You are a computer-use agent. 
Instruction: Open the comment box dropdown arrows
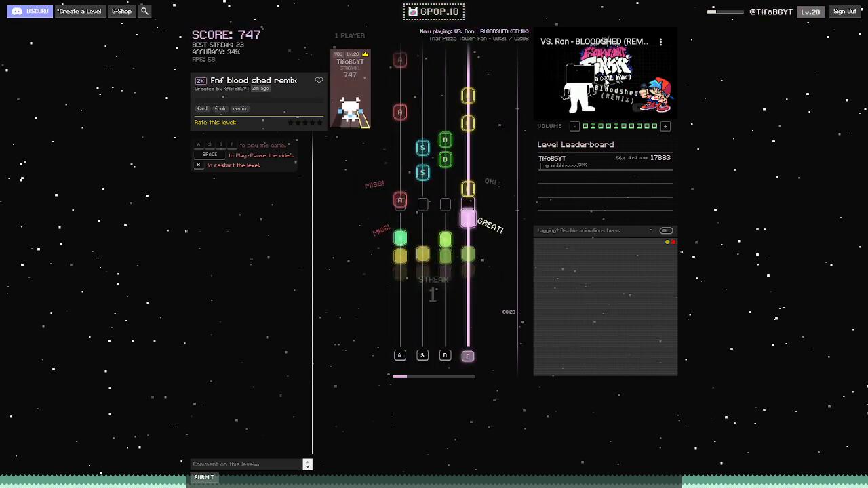coord(307,464)
